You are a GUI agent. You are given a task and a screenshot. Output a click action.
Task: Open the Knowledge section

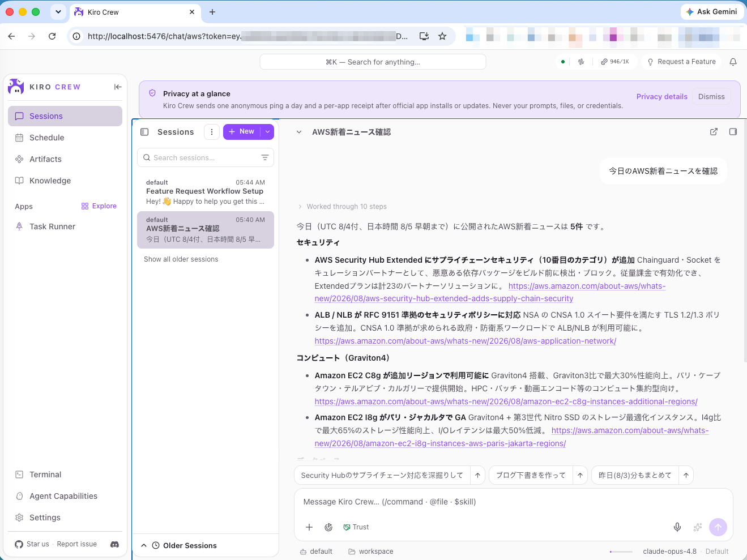65,181
